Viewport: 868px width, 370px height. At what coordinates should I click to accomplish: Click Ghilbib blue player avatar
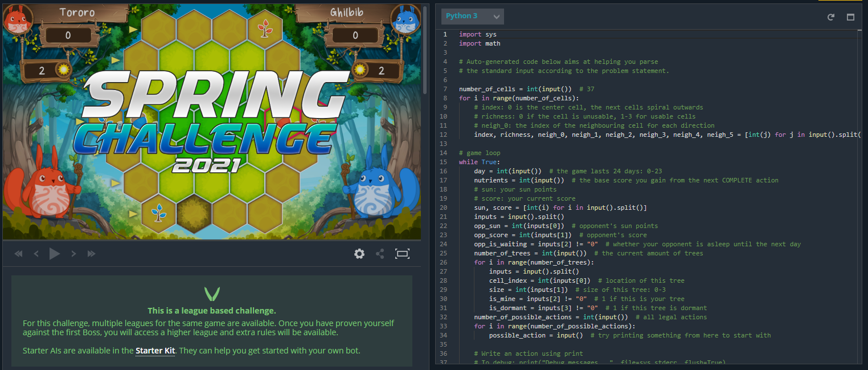[406, 20]
